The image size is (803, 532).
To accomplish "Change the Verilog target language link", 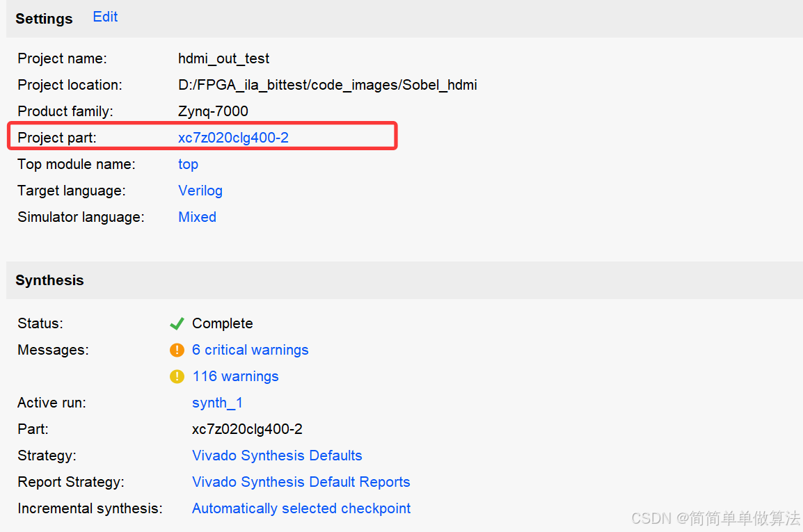I will pyautogui.click(x=200, y=191).
